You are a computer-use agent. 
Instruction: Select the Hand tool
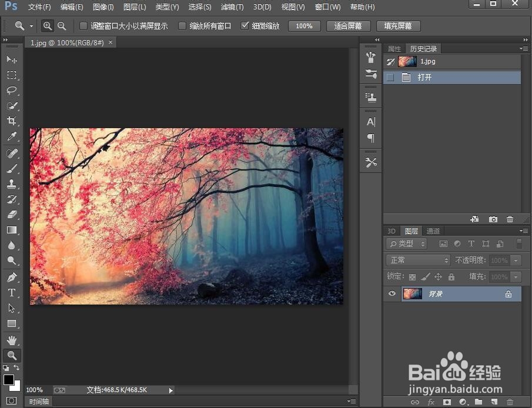(x=12, y=340)
